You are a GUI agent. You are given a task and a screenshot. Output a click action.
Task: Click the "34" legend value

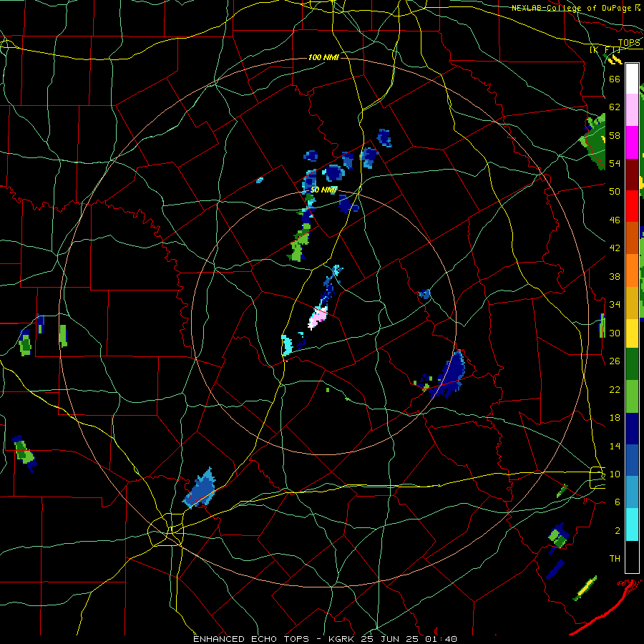(615, 304)
